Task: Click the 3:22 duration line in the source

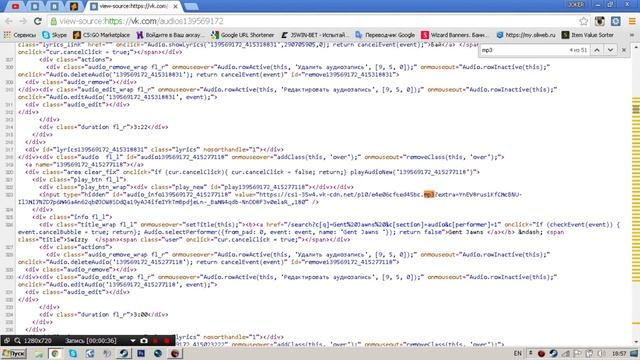Action: [x=104, y=127]
